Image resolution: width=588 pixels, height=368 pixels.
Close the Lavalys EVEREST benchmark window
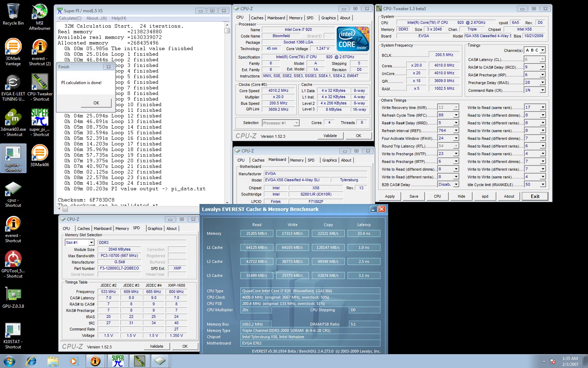click(381, 209)
